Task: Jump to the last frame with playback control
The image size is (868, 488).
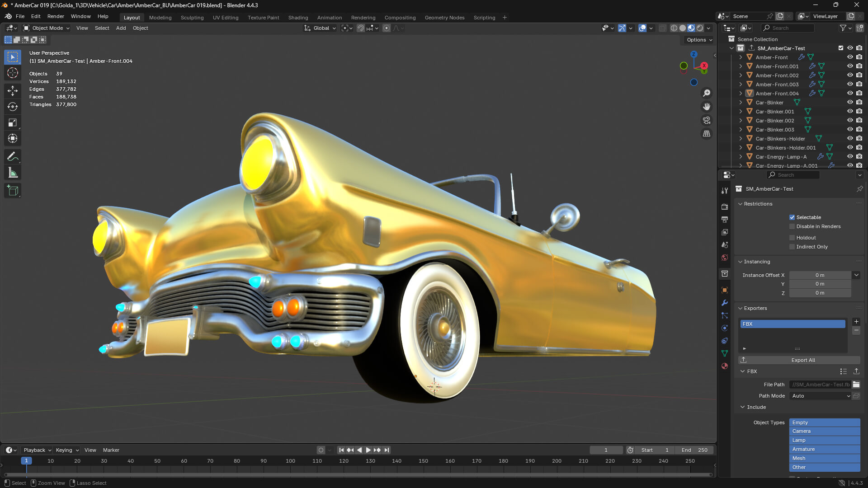Action: (387, 450)
